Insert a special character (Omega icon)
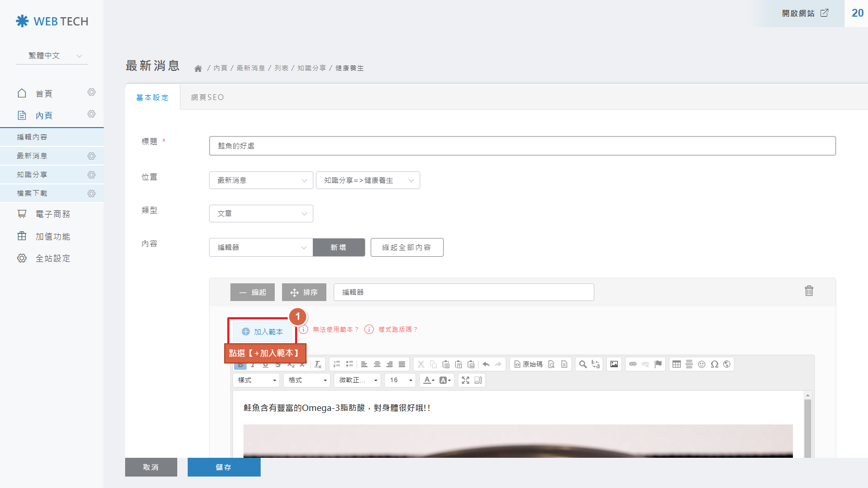The width and height of the screenshot is (868, 488). pyautogui.click(x=714, y=364)
